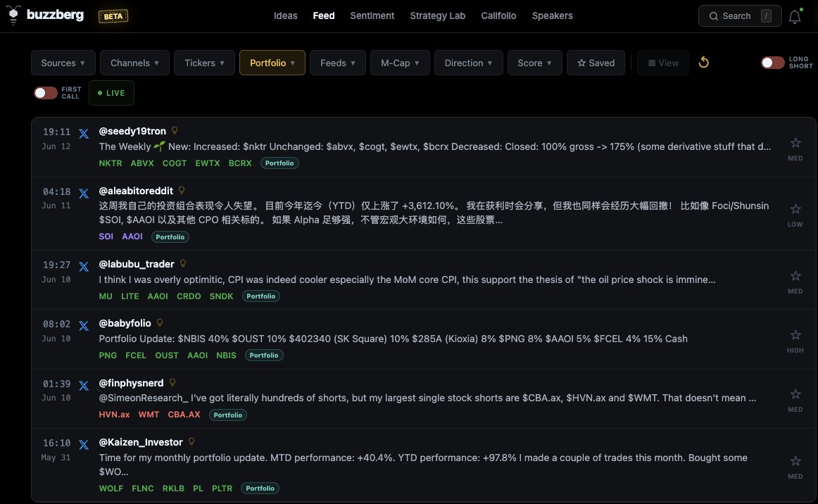This screenshot has width=818, height=504.
Task: Open the Score filter dropdown
Action: tap(535, 63)
